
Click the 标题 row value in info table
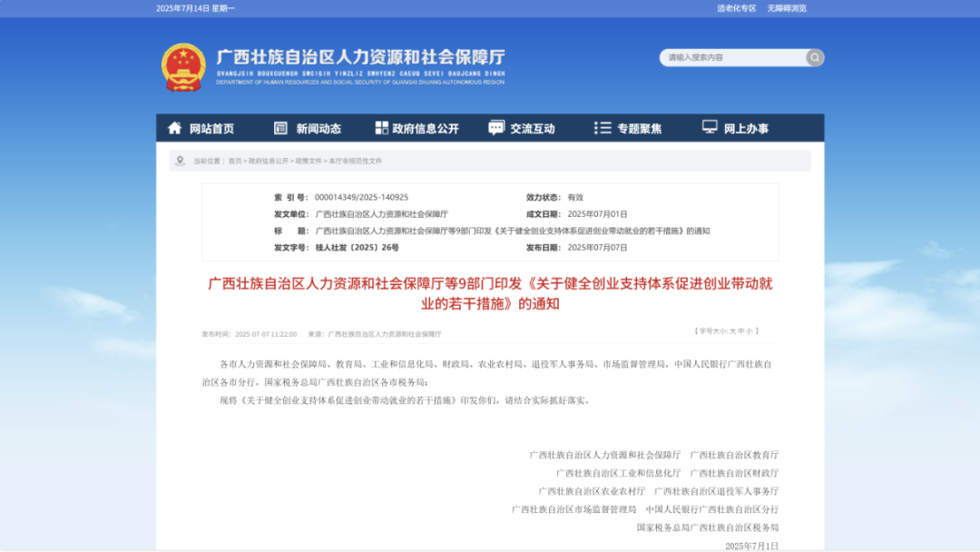513,232
